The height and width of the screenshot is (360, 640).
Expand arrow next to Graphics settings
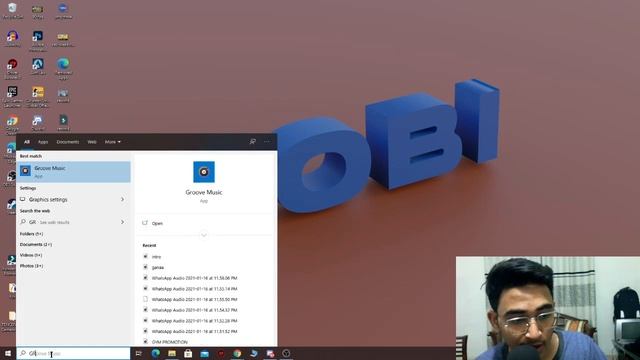pyautogui.click(x=122, y=200)
